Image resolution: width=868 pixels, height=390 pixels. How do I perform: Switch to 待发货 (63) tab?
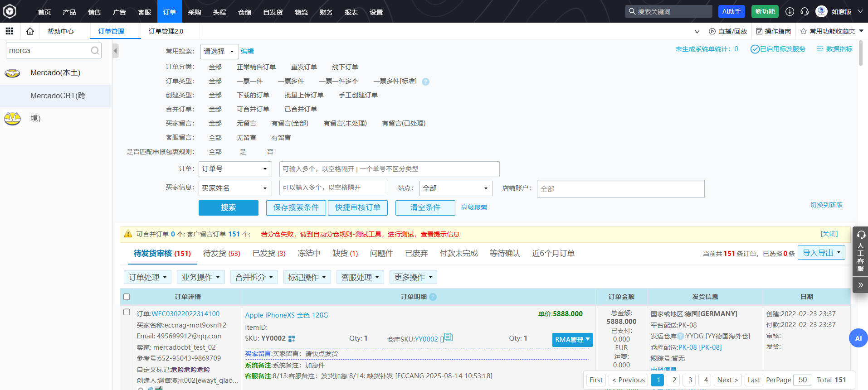(x=222, y=253)
